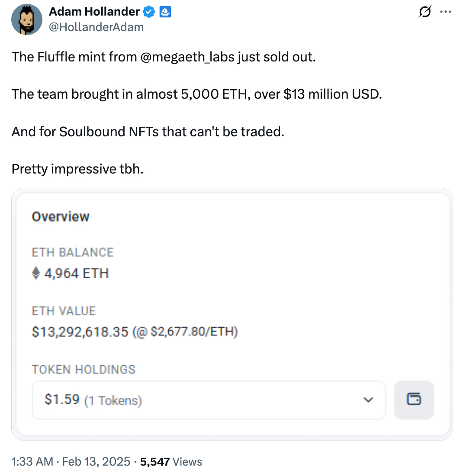Click the @ $2,677.80/ETH price text

click(185, 332)
